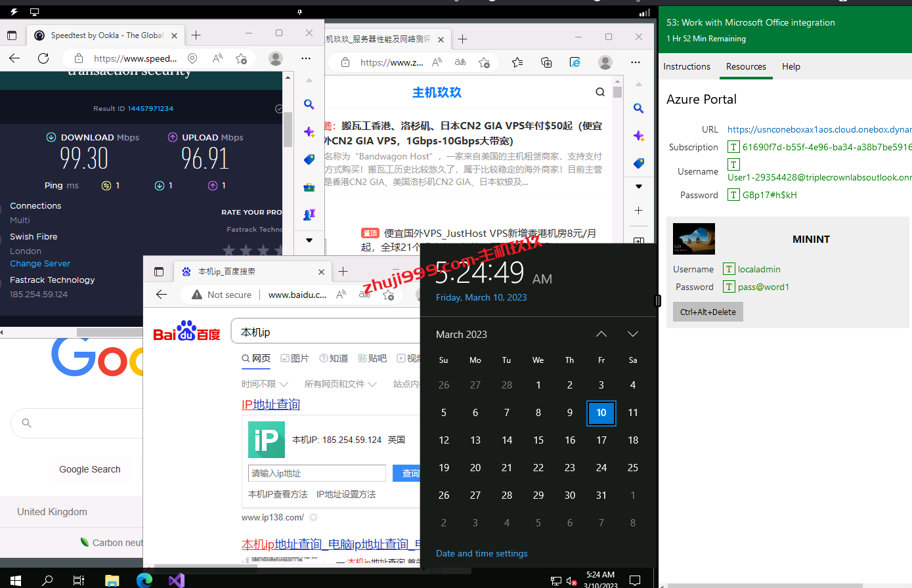Viewport: 912px width, 588px height.
Task: Select 知道 tab on Baidu search
Action: [334, 358]
